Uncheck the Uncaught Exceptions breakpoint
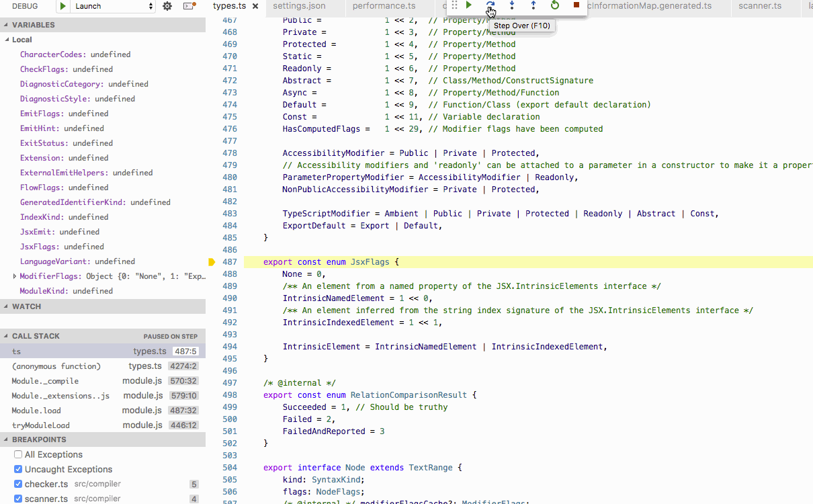Image resolution: width=813 pixels, height=504 pixels. point(18,470)
